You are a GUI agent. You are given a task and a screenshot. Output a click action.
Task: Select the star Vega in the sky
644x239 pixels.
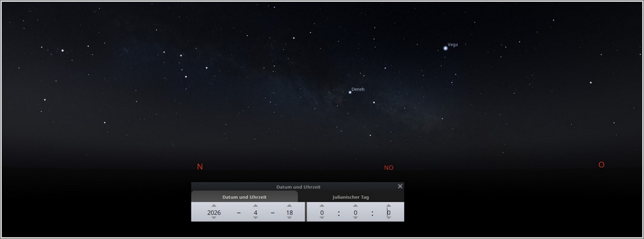445,48
